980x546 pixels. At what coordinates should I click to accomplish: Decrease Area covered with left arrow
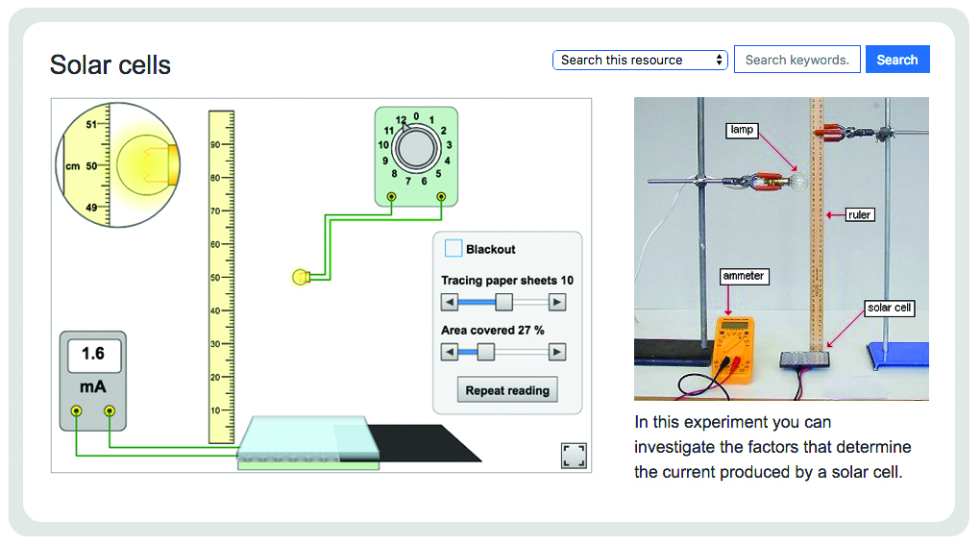(450, 352)
